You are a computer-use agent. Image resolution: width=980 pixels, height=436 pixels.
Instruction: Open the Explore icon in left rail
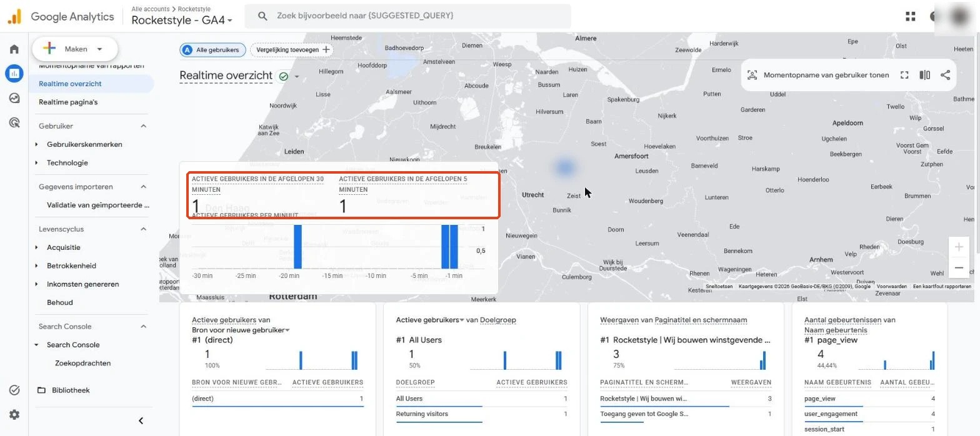coord(14,98)
